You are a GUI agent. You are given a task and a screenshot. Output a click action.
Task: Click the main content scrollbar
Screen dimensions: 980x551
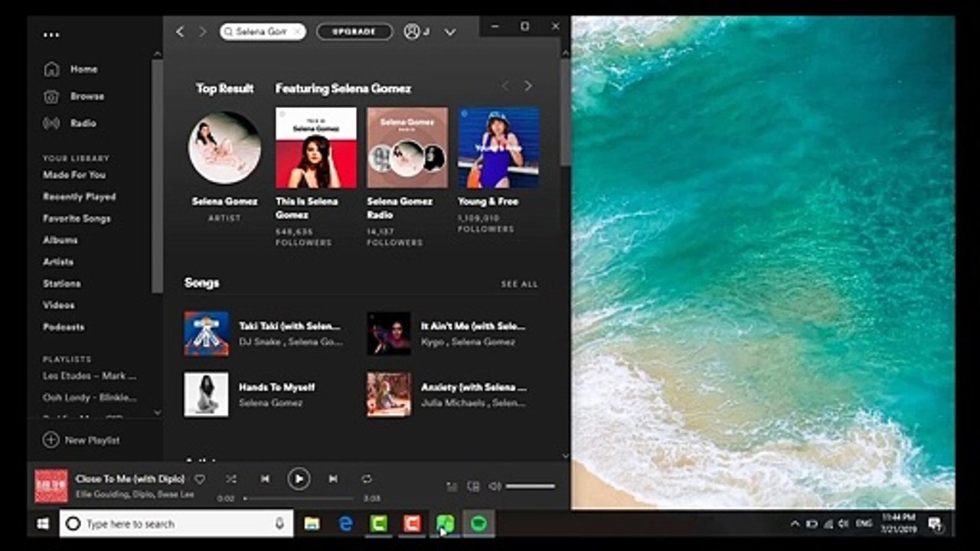click(566, 112)
